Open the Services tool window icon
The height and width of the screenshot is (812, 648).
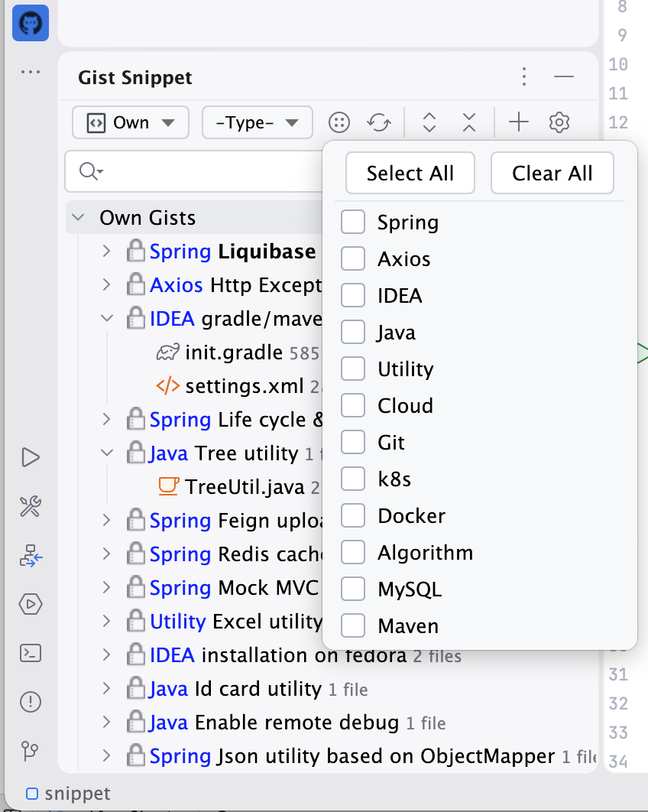[x=31, y=556]
